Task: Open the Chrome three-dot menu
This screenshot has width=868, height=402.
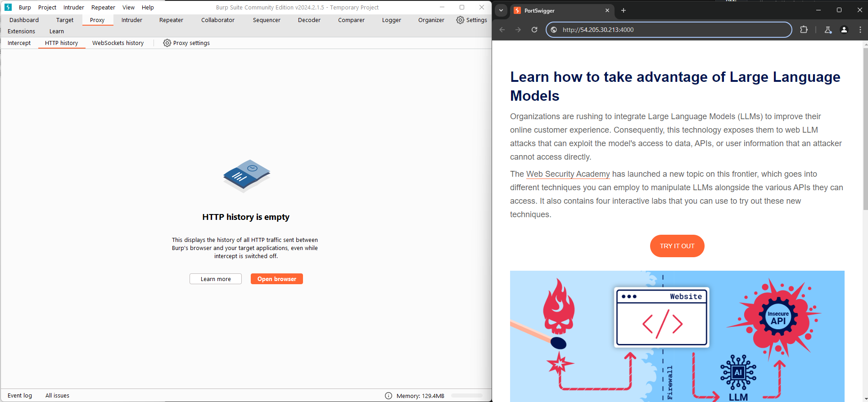Action: (x=860, y=30)
